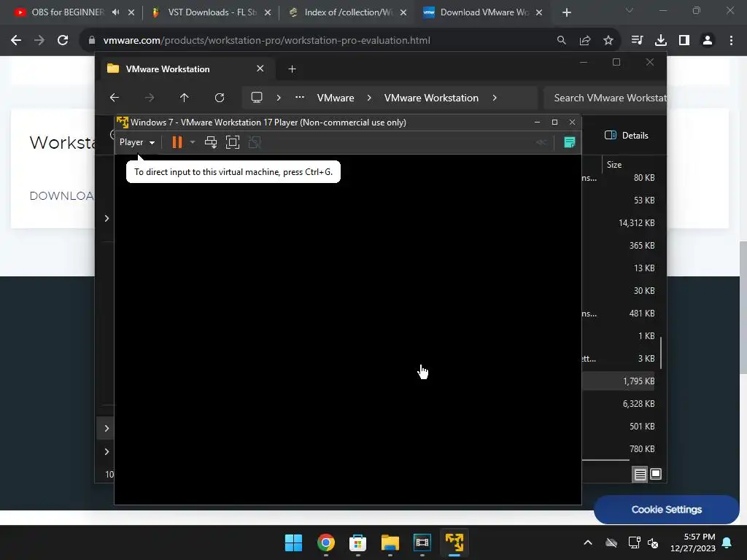Open the Chrome downloads icon

(x=661, y=41)
